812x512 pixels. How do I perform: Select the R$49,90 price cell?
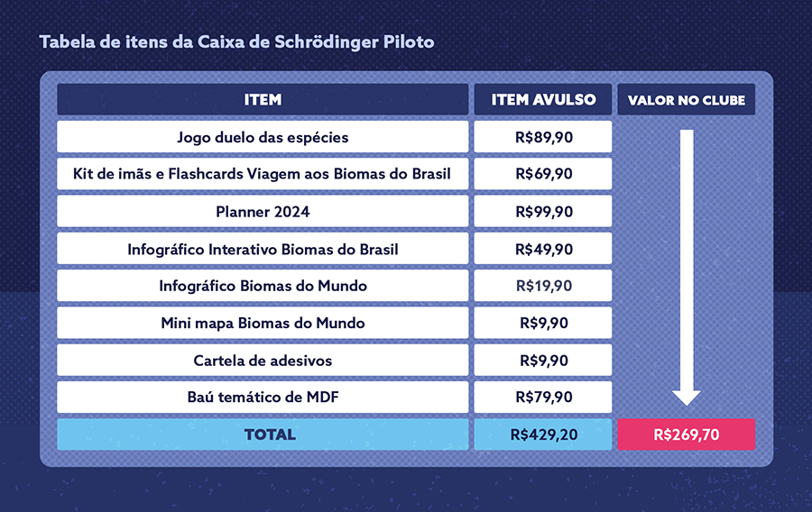click(x=543, y=249)
